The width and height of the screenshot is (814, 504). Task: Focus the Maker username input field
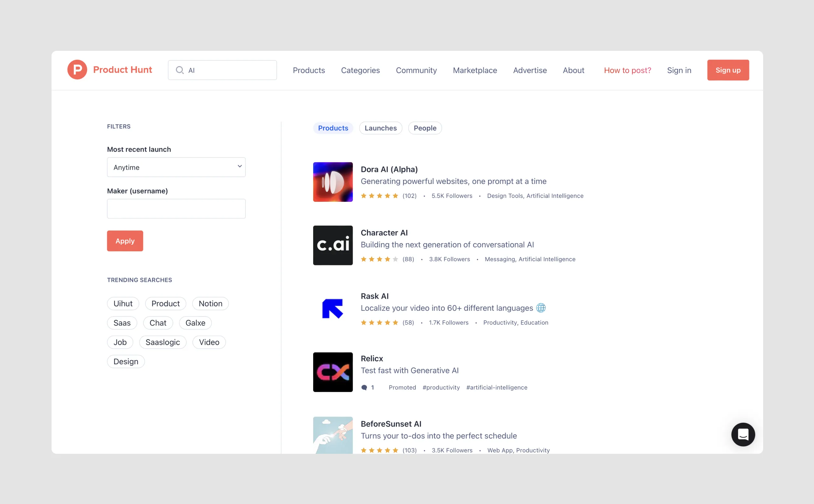point(176,209)
